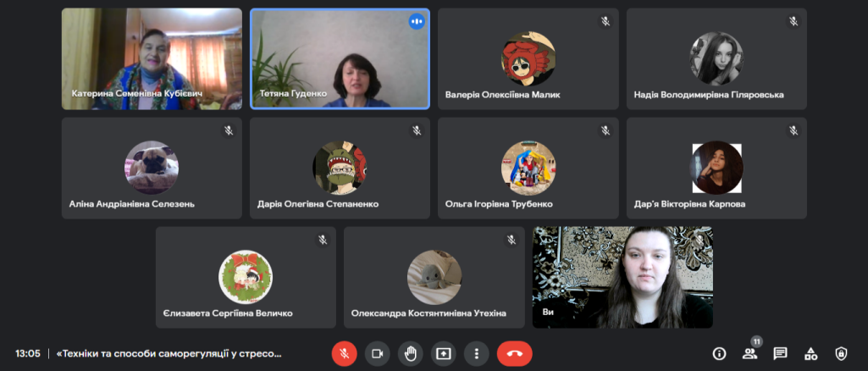Click the name Дарія Олегівна Степаненко

(x=318, y=204)
